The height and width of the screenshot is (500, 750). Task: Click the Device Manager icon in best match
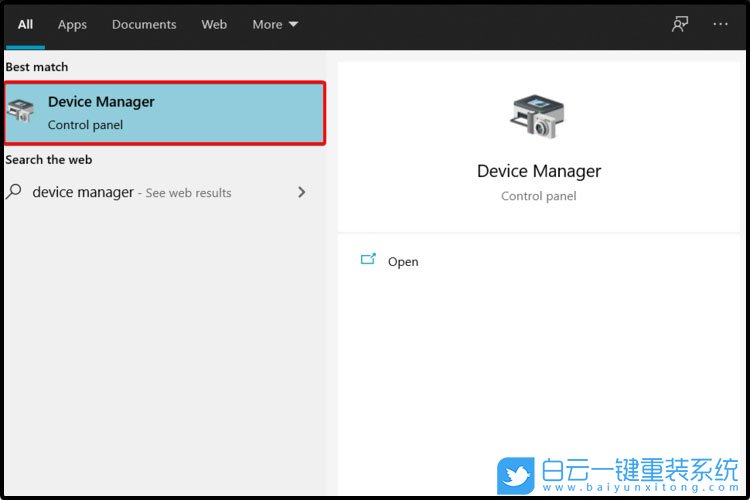point(21,111)
